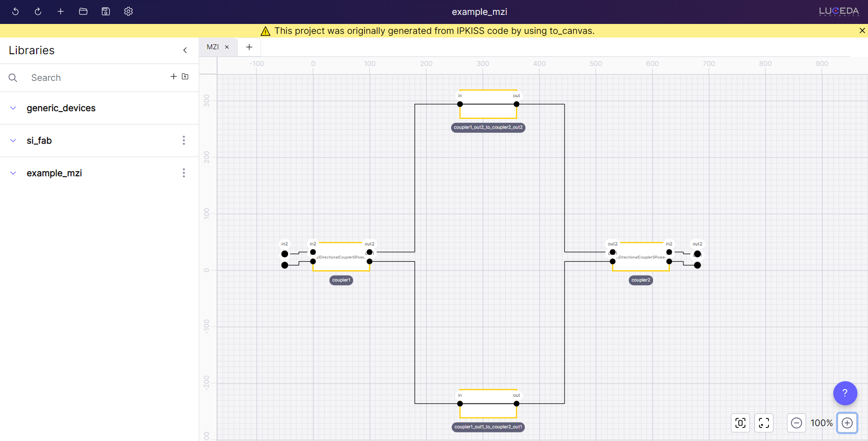Zoom in with the plus button
The image size is (868, 441).
point(847,423)
